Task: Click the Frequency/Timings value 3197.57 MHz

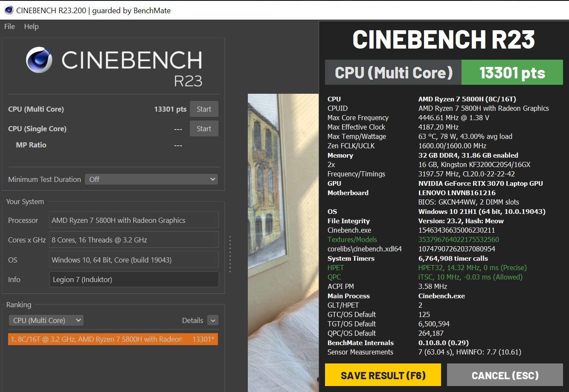Action: pyautogui.click(x=467, y=174)
